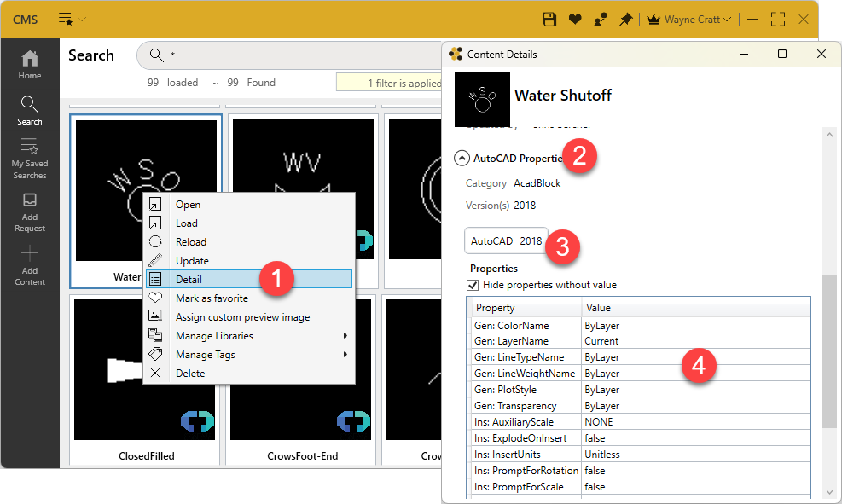842x504 pixels.
Task: Select the _ClosedFilled block thumbnail
Action: coord(144,370)
